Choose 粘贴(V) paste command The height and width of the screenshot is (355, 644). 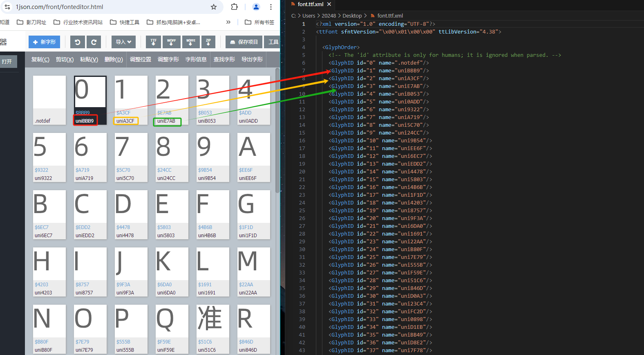click(x=89, y=59)
